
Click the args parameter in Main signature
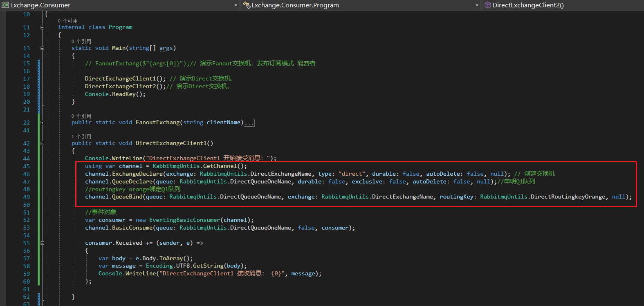pyautogui.click(x=166, y=48)
